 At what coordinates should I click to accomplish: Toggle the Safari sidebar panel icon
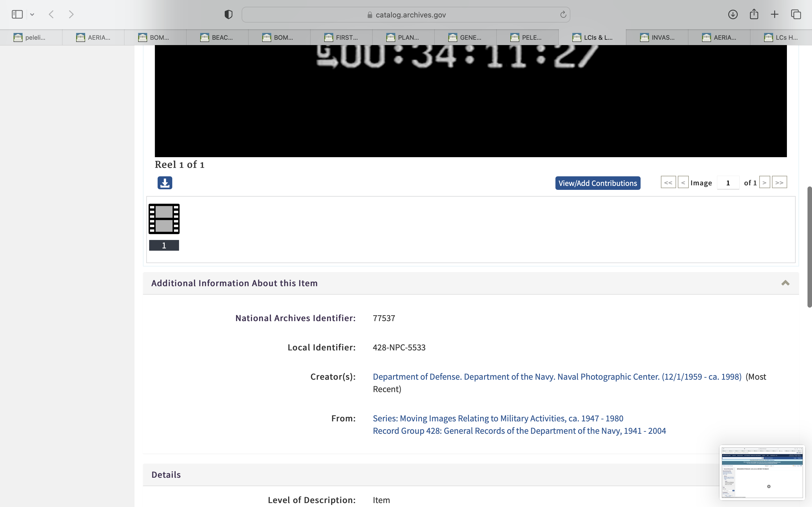(x=17, y=14)
